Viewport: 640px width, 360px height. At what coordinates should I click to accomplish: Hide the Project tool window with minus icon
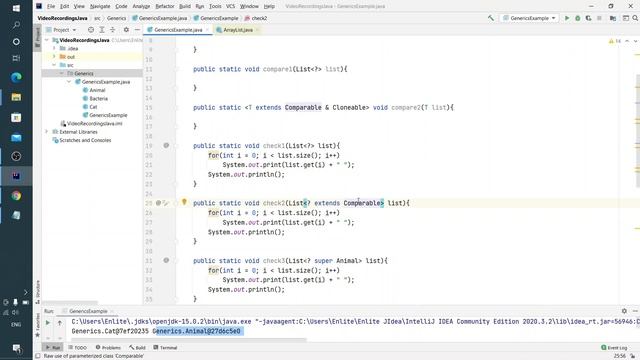click(137, 30)
